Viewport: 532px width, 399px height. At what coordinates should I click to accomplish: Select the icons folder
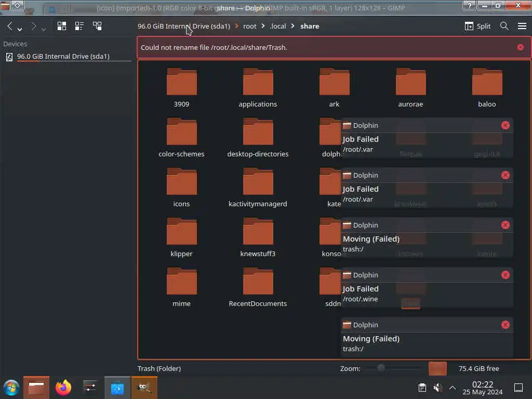181,188
